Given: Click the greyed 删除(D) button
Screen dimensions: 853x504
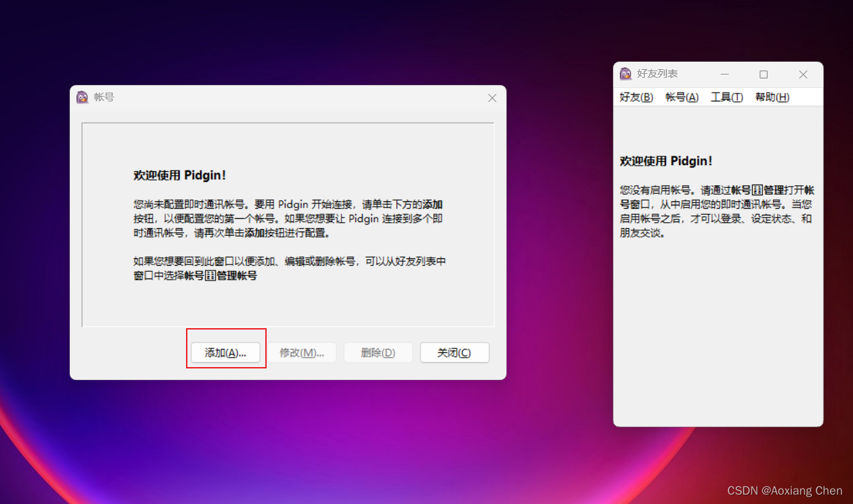Looking at the screenshot, I should 378,352.
